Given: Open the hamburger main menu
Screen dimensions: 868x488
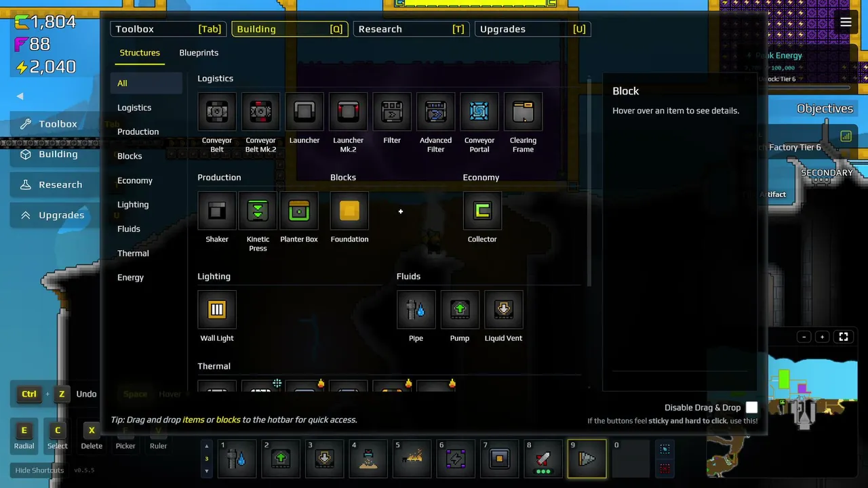Looking at the screenshot, I should [x=846, y=22].
